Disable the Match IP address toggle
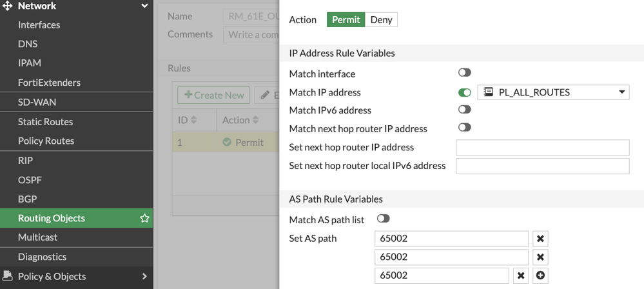Screen dimensions: 644x289 point(464,92)
